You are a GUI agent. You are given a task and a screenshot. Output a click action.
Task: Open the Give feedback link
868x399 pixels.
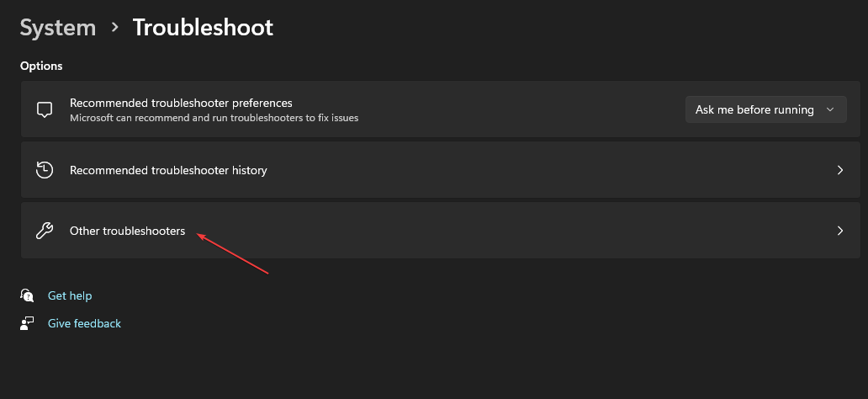point(84,323)
